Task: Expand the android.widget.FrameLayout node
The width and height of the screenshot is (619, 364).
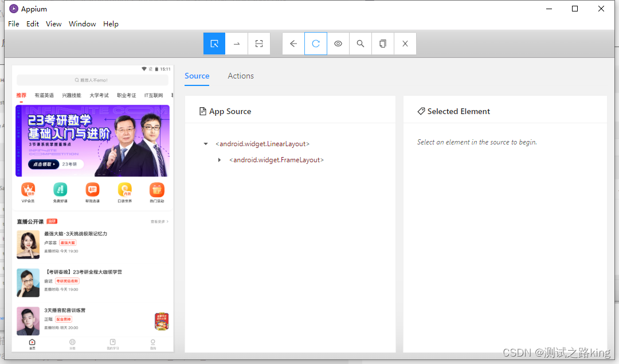Action: (220, 160)
